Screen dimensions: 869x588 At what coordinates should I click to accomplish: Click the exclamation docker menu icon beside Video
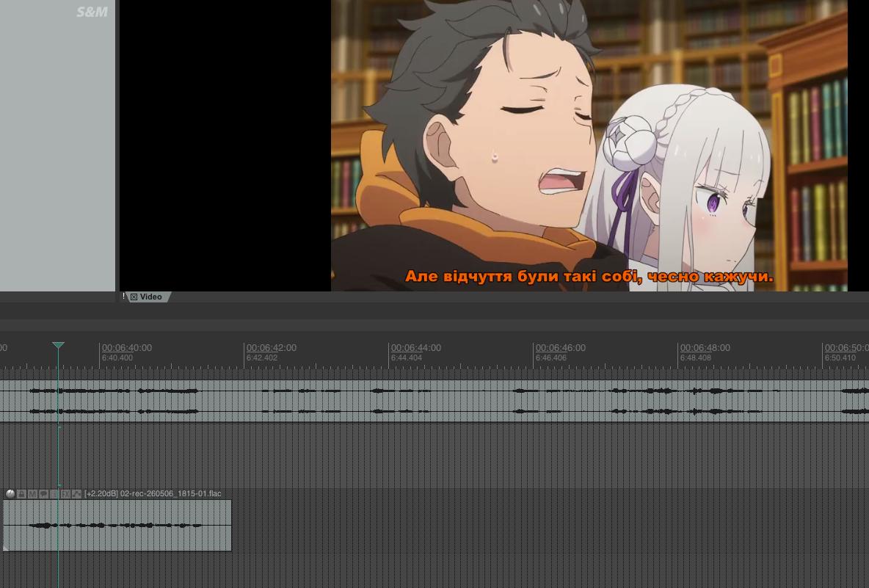click(123, 297)
